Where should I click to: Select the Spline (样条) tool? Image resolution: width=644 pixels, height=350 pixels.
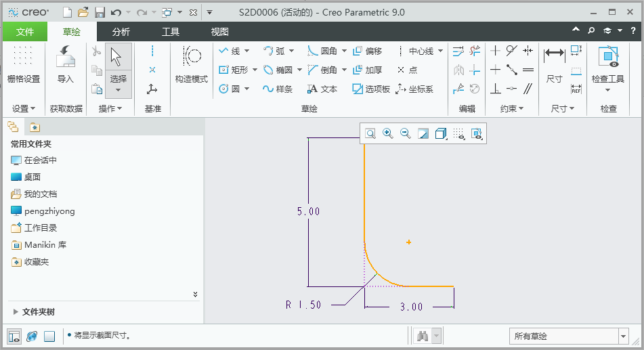[278, 89]
